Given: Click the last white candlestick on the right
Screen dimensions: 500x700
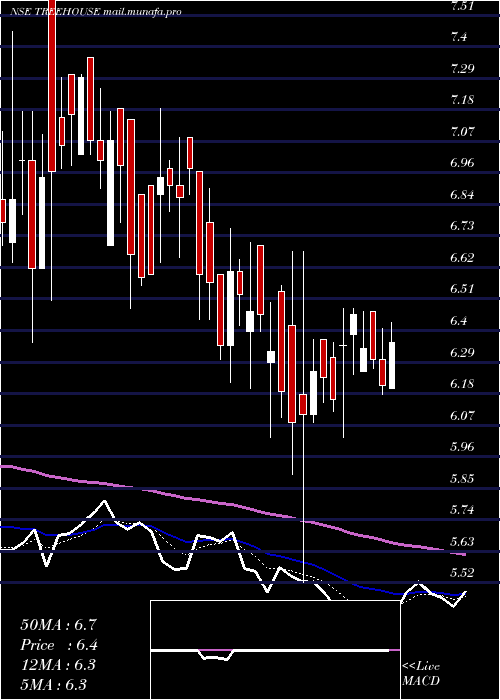Looking at the screenshot, I should (x=392, y=365).
